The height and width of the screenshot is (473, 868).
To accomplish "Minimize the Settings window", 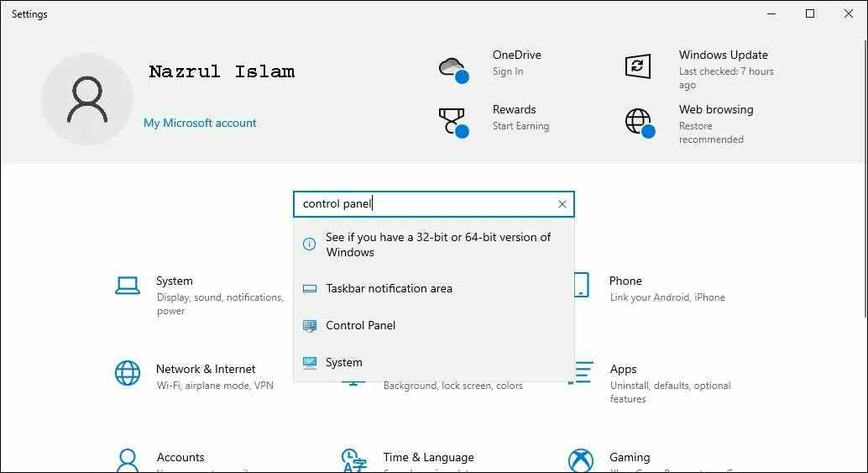I will click(x=771, y=13).
